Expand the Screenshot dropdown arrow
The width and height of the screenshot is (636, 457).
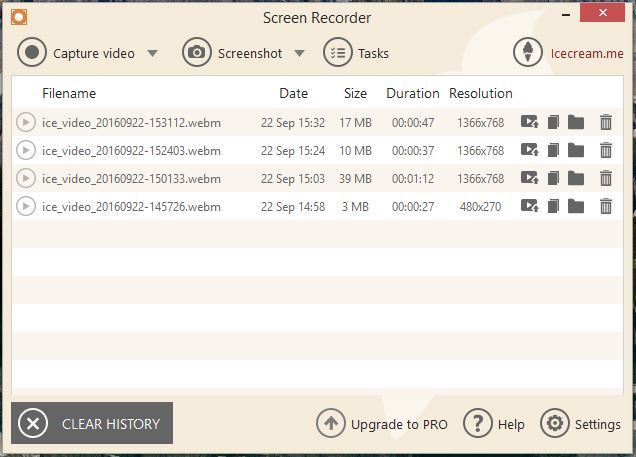click(x=300, y=54)
